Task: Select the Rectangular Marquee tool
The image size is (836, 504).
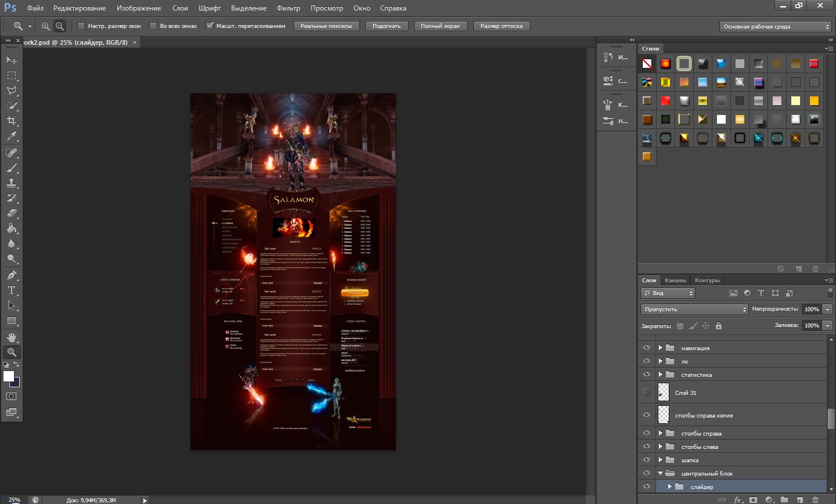Action: click(x=12, y=75)
